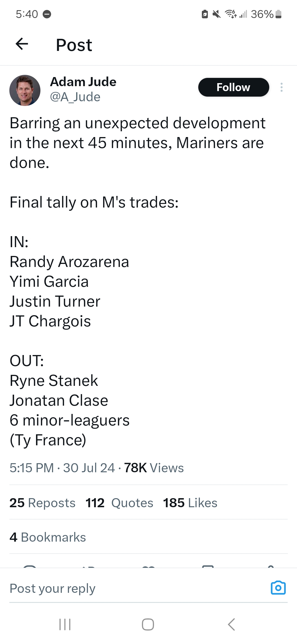Tap the 5:15 PM post timestamp
Viewport: 297px width, 644px height.
point(32,468)
